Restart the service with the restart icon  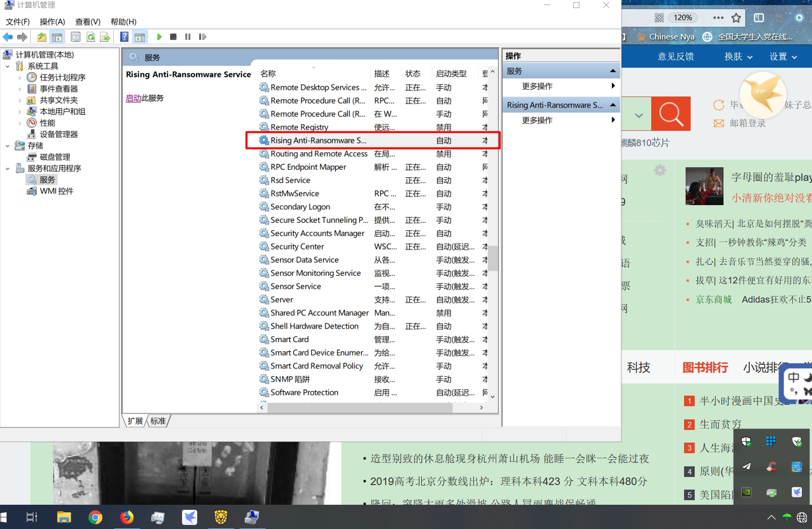pyautogui.click(x=203, y=37)
